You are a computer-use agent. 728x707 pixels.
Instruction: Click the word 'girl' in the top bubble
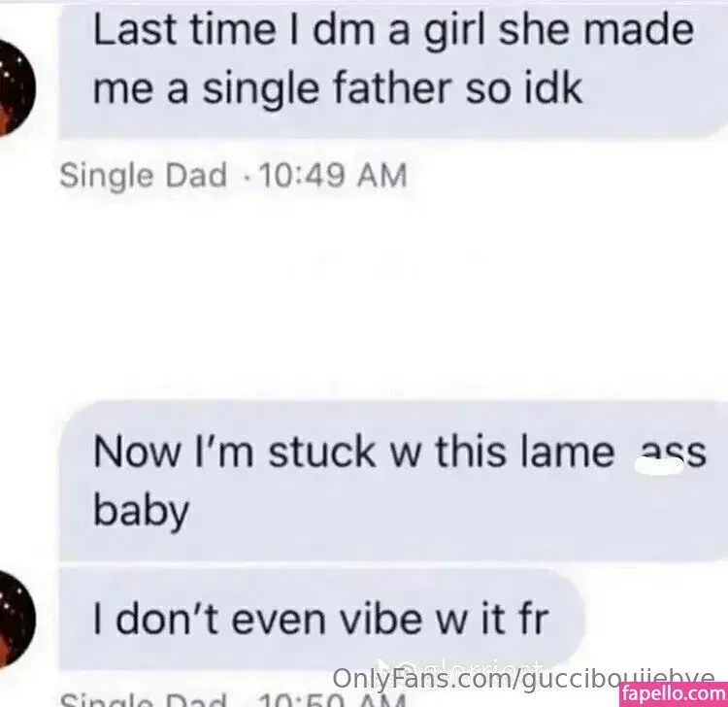click(x=453, y=32)
